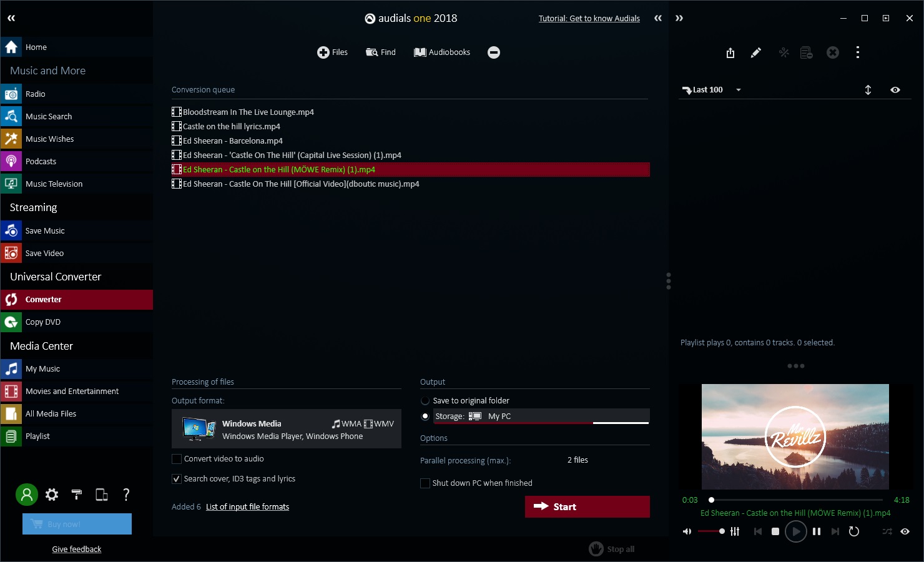Click the video preview thumbnail
Screen dimensions: 924x562
pos(795,436)
